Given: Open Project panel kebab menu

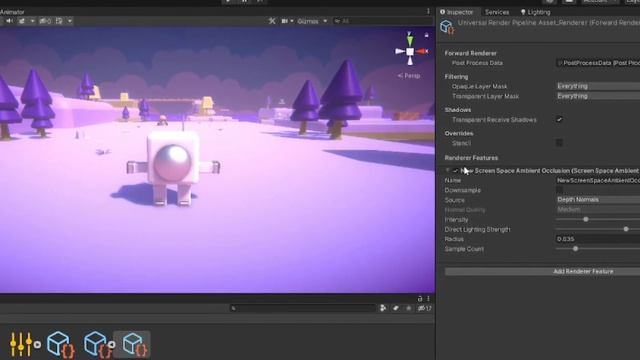Looking at the screenshot, I should click(428, 299).
